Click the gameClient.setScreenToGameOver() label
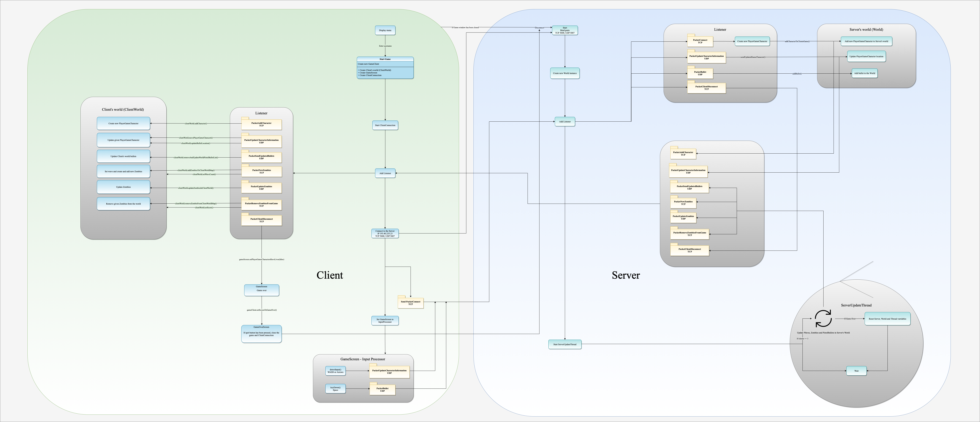The height and width of the screenshot is (422, 980). click(262, 310)
